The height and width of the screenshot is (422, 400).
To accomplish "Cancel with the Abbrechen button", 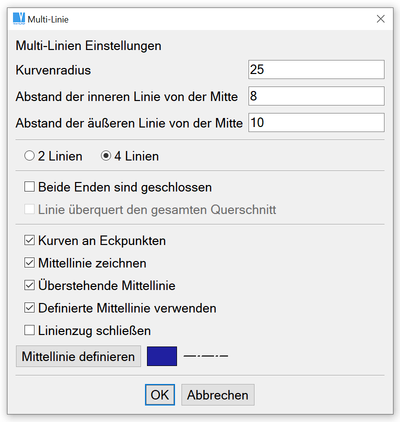I will point(218,395).
